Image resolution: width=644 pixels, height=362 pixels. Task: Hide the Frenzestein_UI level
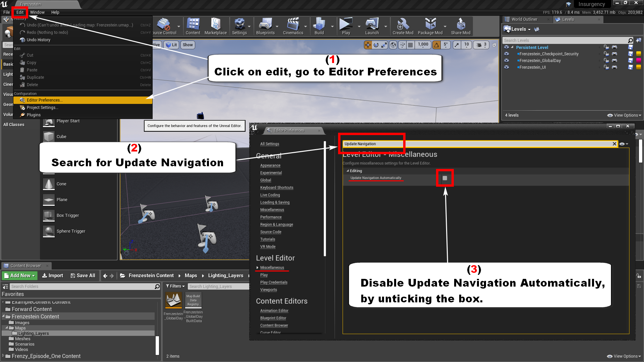(x=506, y=67)
